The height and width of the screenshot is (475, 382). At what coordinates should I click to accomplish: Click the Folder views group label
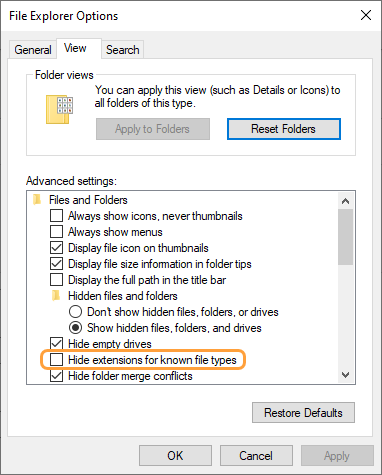click(x=64, y=75)
